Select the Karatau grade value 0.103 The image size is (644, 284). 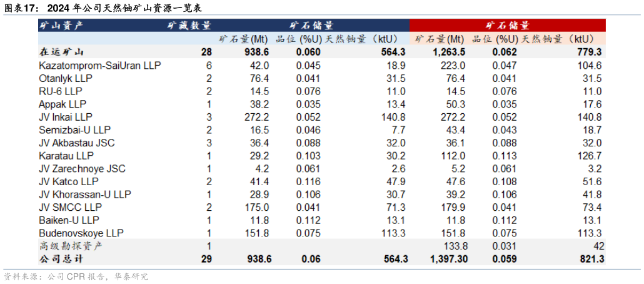click(x=308, y=156)
